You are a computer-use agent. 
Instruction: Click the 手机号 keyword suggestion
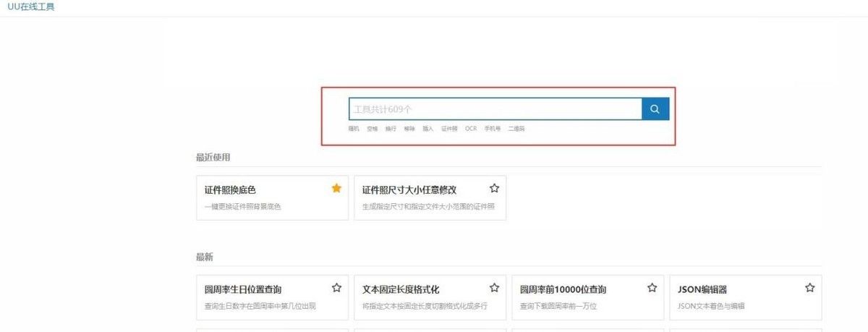[x=493, y=129]
